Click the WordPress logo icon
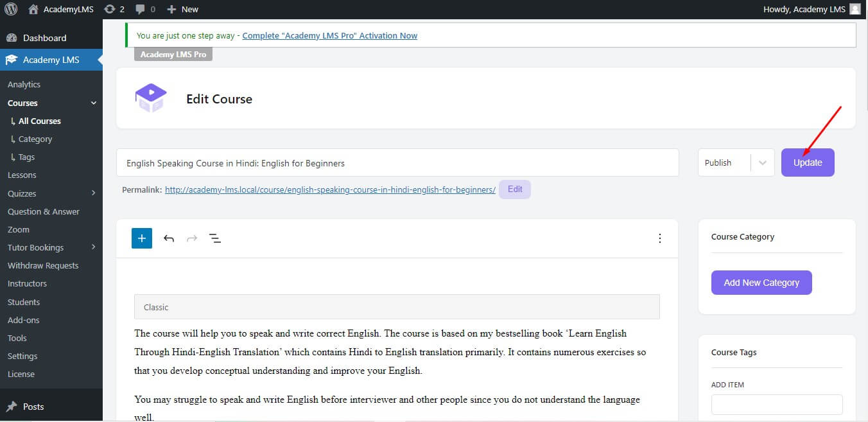The height and width of the screenshot is (422, 868). click(x=11, y=9)
